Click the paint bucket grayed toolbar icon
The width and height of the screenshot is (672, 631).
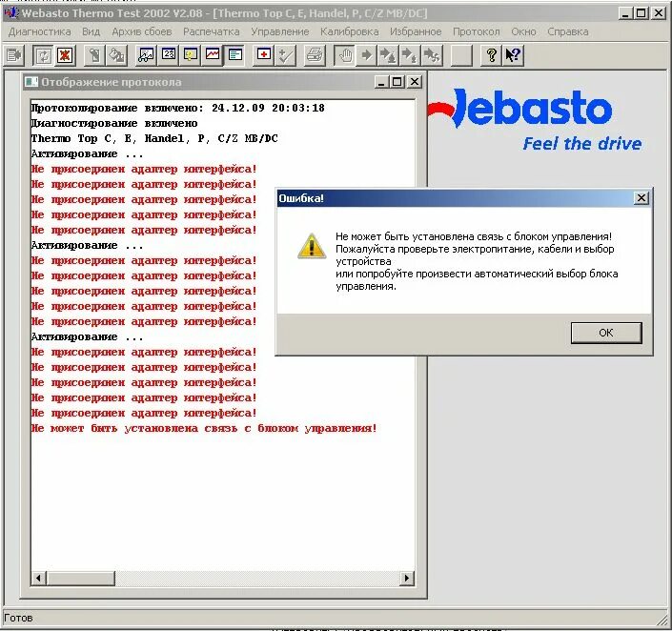pos(116,55)
